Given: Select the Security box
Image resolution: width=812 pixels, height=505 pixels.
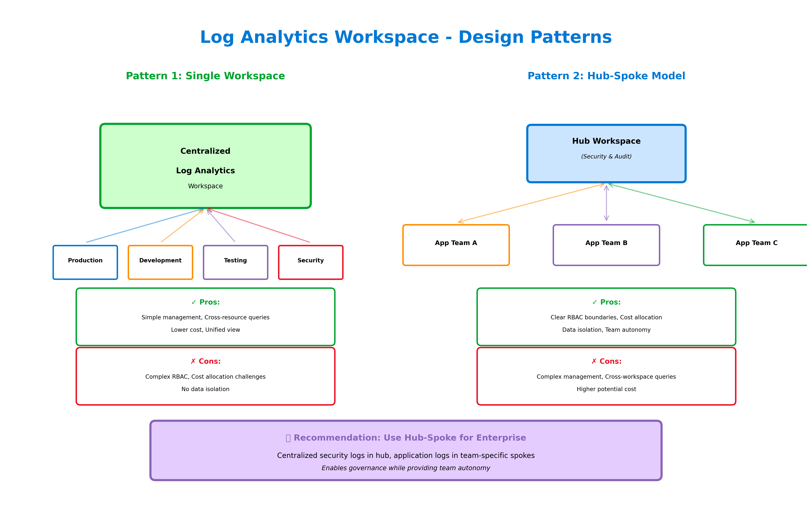Looking at the screenshot, I should click(x=311, y=262).
